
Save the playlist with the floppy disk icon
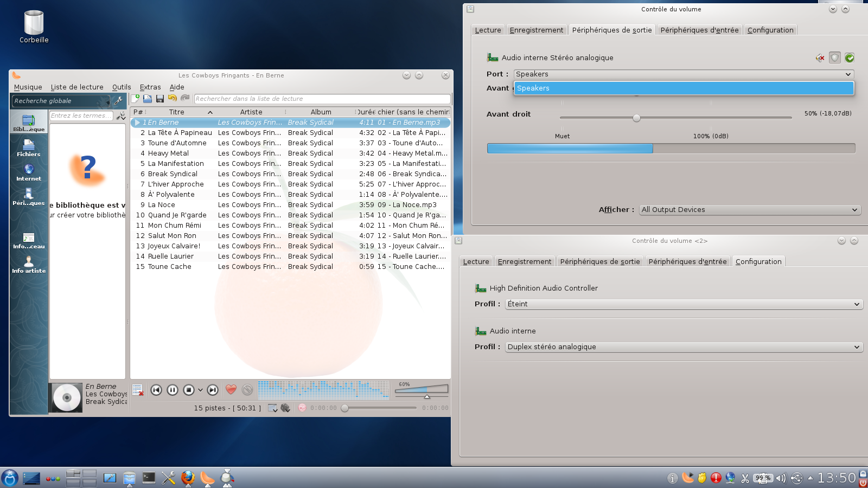tap(160, 99)
